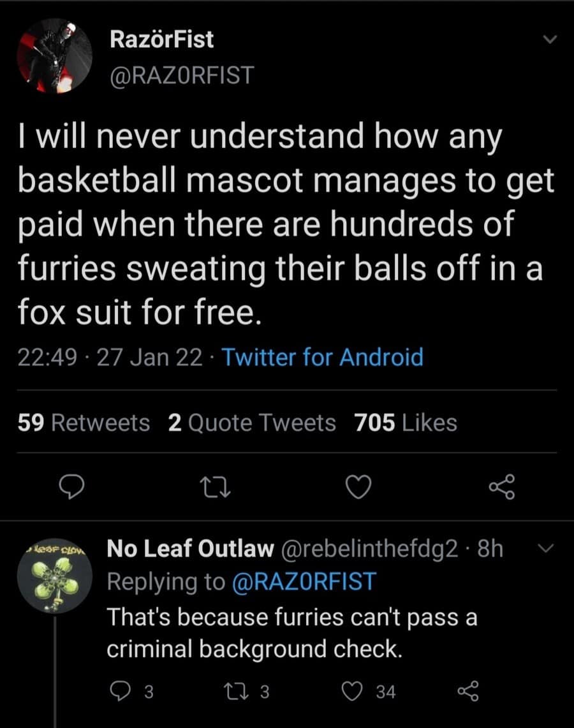Screen dimensions: 574x728
Task: Open RazörFist's profile picture
Action: click(54, 55)
